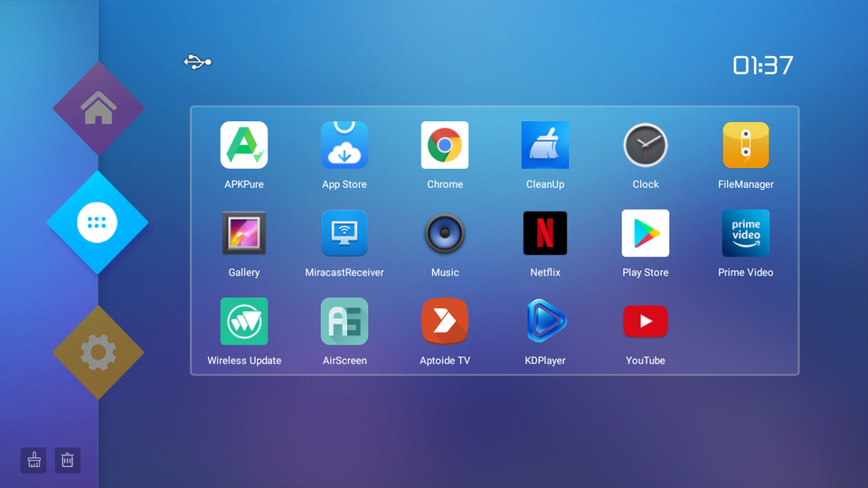Click the "YouTube" label text

[645, 361]
